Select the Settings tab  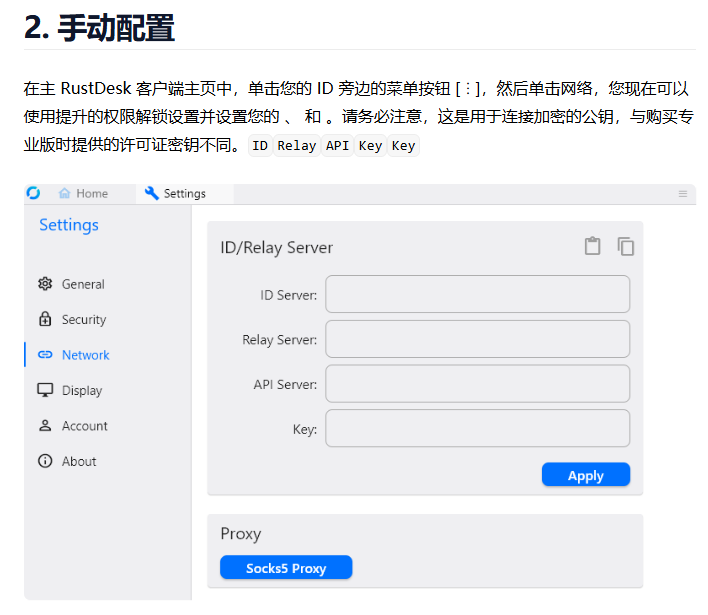coord(184,194)
